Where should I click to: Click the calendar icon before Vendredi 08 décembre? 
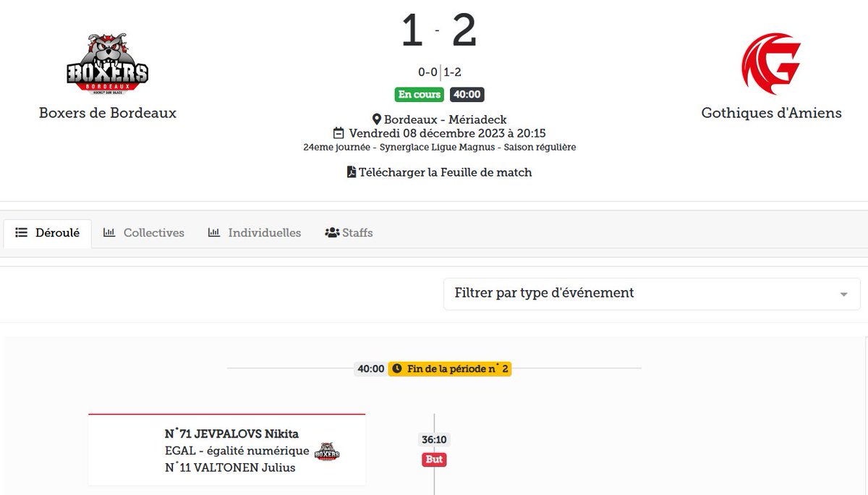click(339, 133)
